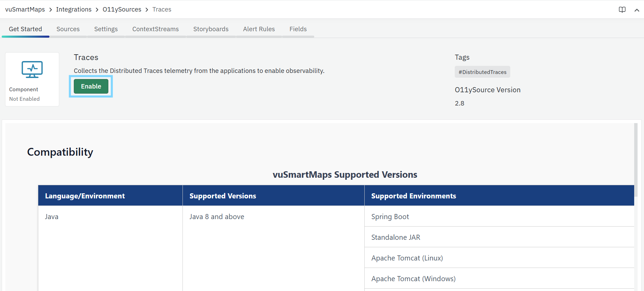Click the Compatibility panel vertical scrollbar
This screenshot has height=291, width=644.
(x=636, y=159)
